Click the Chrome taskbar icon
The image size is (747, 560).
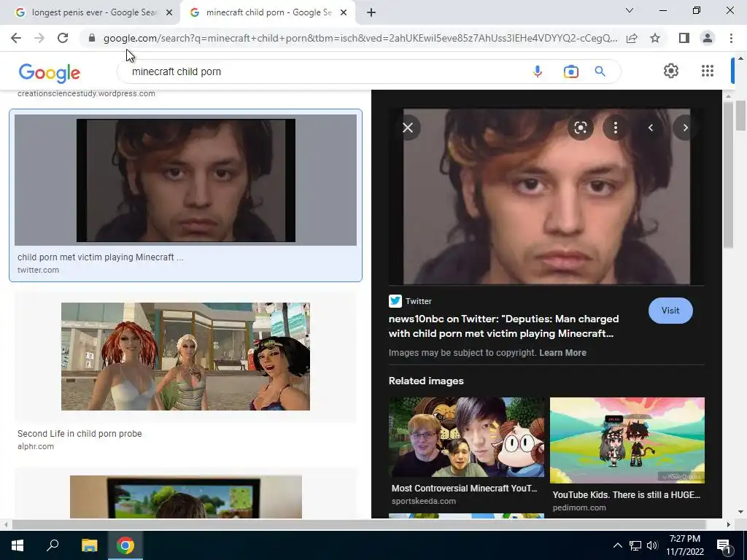[125, 545]
